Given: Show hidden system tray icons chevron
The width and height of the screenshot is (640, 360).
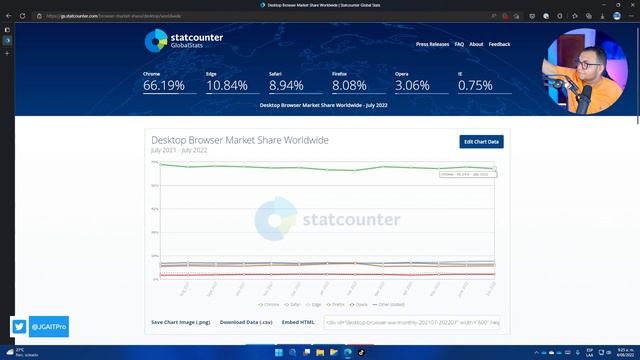Looking at the screenshot, I should click(536, 352).
